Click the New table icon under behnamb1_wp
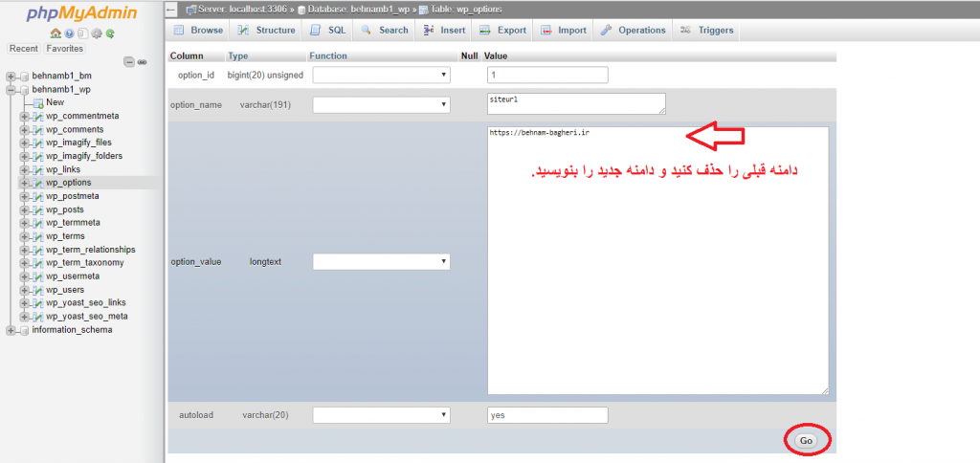Image resolution: width=980 pixels, height=463 pixels. tap(38, 102)
